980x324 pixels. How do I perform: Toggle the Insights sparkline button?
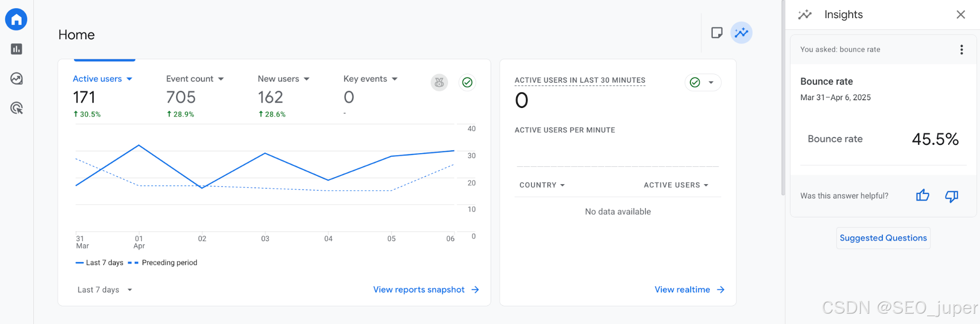(741, 33)
